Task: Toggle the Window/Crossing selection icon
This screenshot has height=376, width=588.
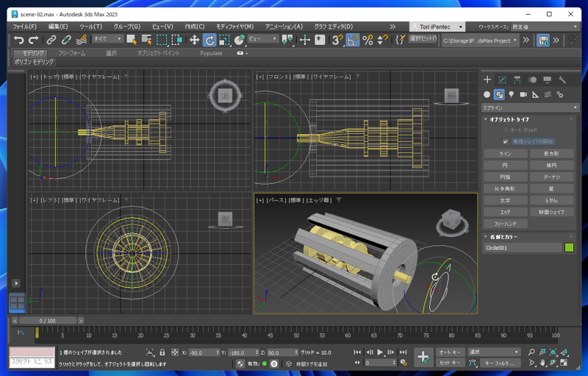Action: tap(176, 40)
